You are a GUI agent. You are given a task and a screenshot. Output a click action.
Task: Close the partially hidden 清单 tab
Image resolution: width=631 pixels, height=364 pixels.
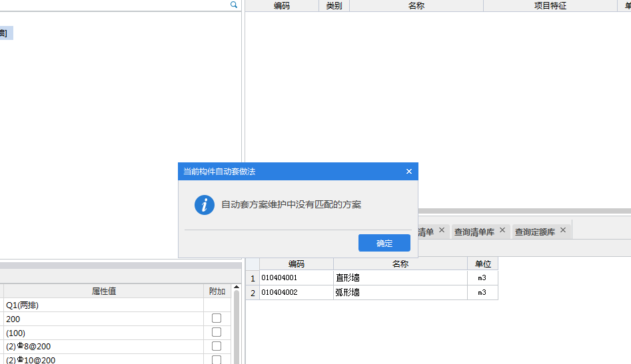coord(442,230)
